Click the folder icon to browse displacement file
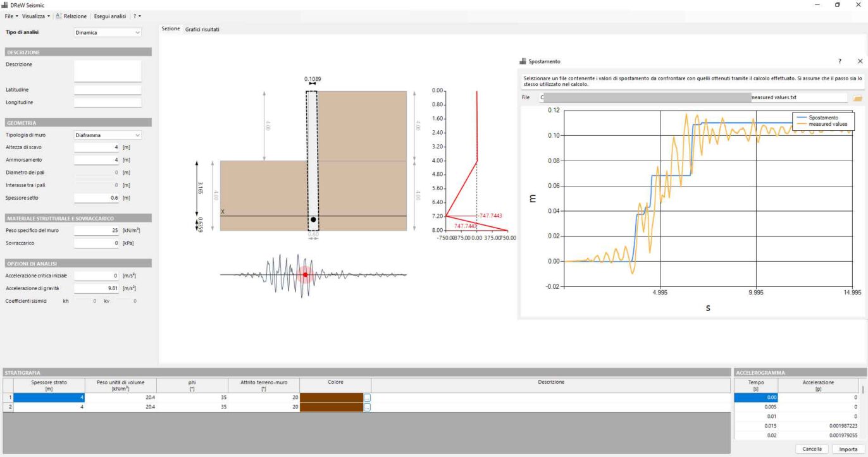This screenshot has height=457, width=868. tap(857, 98)
